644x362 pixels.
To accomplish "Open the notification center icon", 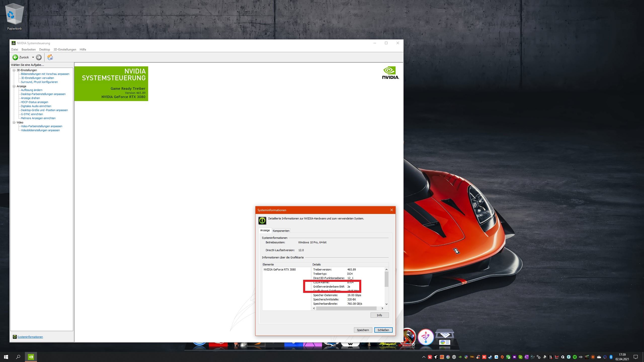I will tap(636, 357).
